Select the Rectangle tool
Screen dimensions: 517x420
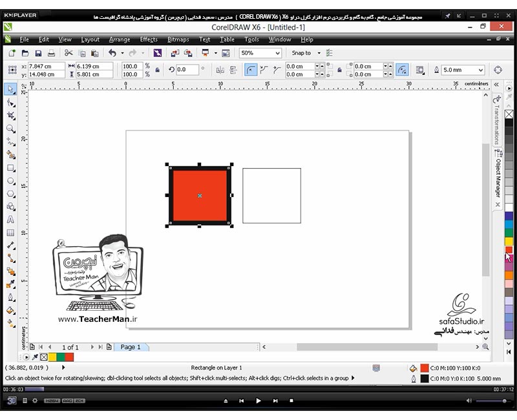click(10, 168)
